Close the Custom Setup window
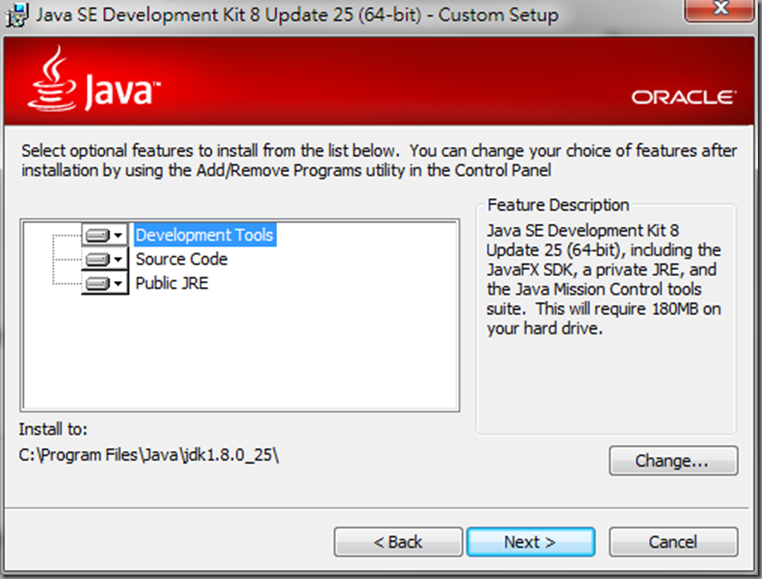 pyautogui.click(x=719, y=9)
